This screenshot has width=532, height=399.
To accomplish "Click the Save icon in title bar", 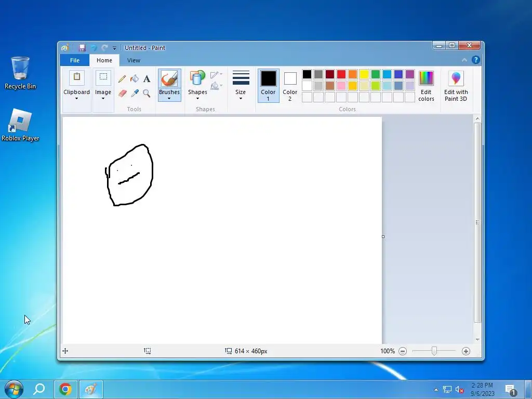I will (82, 48).
